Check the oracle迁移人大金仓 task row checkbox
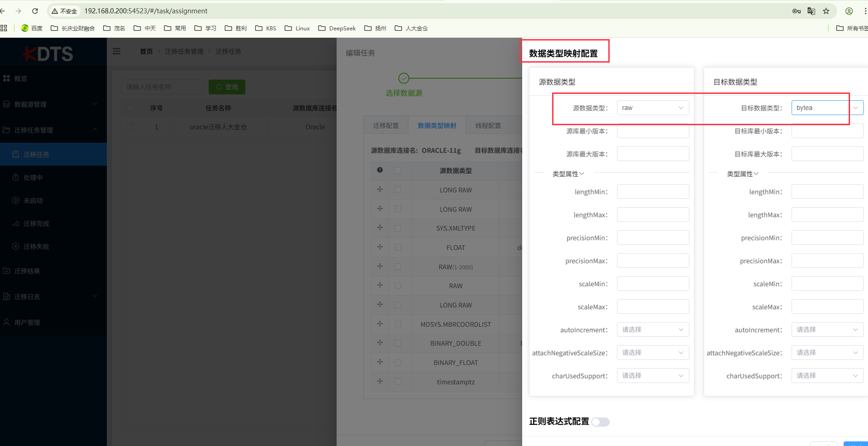The width and height of the screenshot is (868, 446). 130,127
